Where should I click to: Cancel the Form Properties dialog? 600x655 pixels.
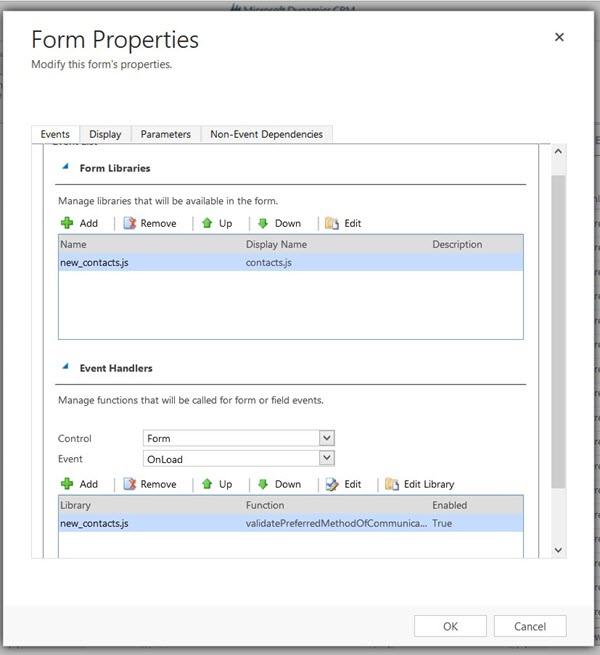point(530,626)
